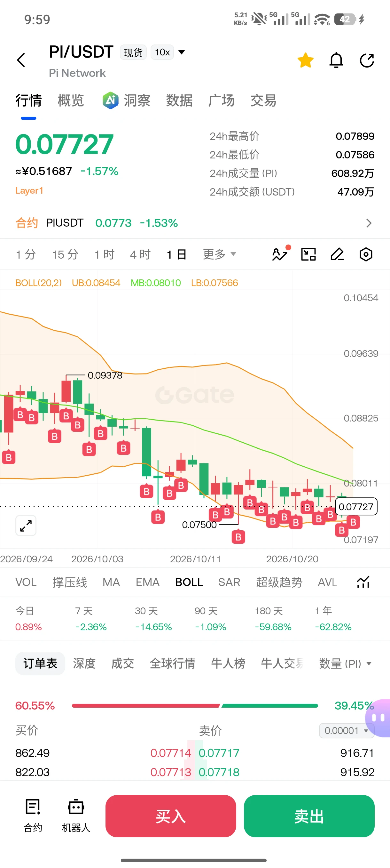This screenshot has height=868, width=390.
Task: Tap the green 卖出 sell button
Action: pyautogui.click(x=309, y=816)
